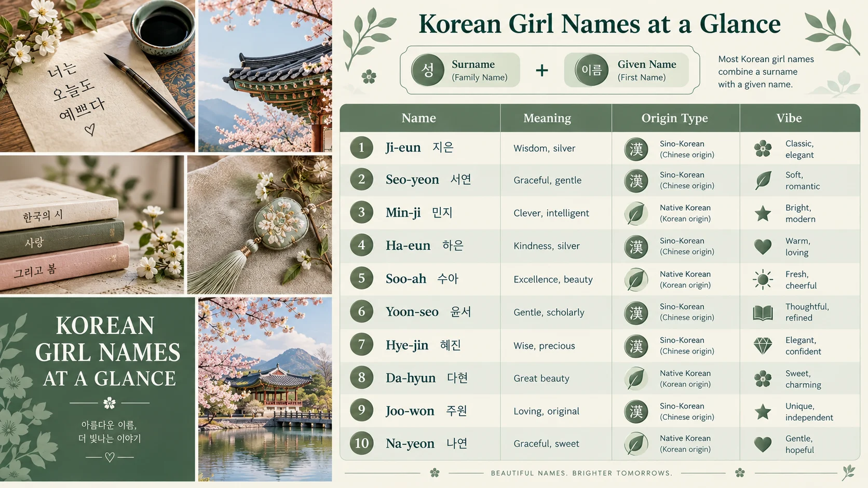Click the 'Korean Girl Names at a Glance' title

[x=600, y=24]
